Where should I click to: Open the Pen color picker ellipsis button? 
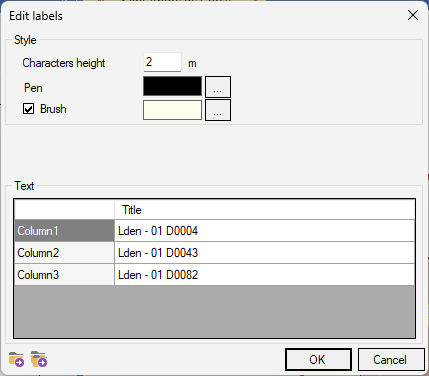click(218, 87)
